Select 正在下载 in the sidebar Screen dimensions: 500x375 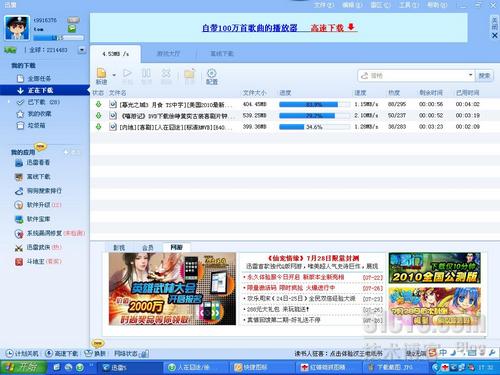point(45,90)
